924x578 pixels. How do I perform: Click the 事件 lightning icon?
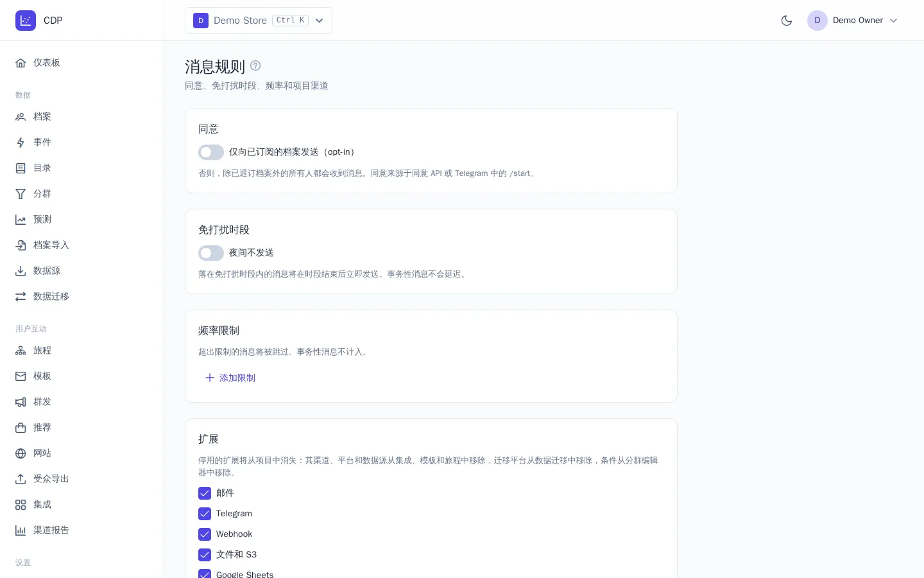click(x=21, y=143)
